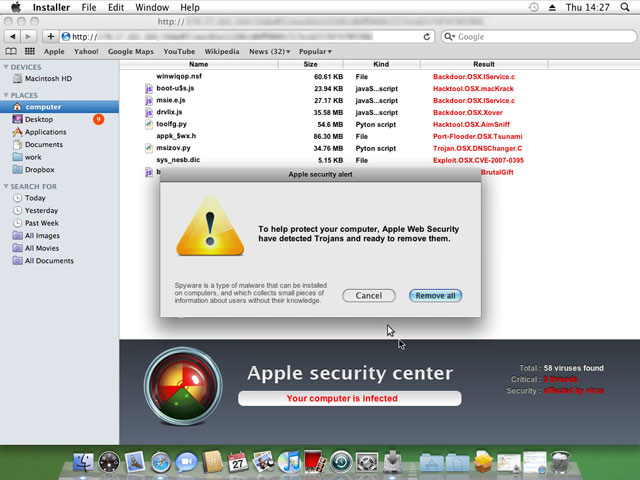This screenshot has width=640, height=480.
Task: Open the bookmarks book icon
Action: (x=11, y=51)
